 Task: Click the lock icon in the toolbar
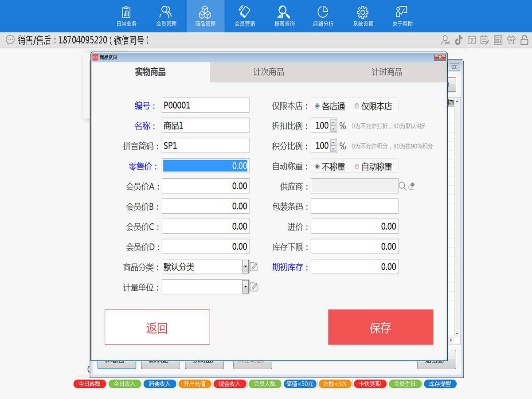click(524, 40)
